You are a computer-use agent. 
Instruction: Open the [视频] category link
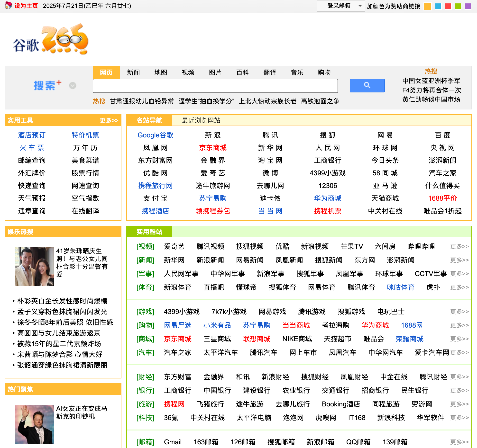coord(145,246)
